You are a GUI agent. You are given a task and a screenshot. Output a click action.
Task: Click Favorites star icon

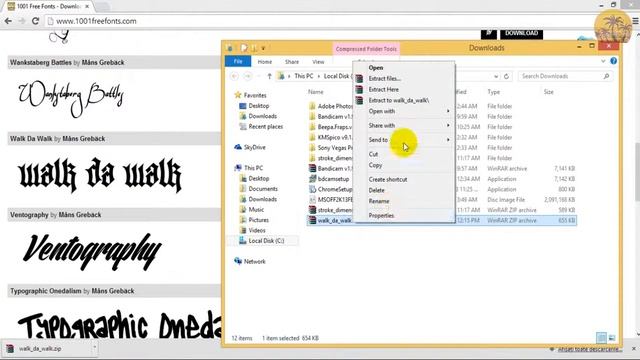click(238, 95)
